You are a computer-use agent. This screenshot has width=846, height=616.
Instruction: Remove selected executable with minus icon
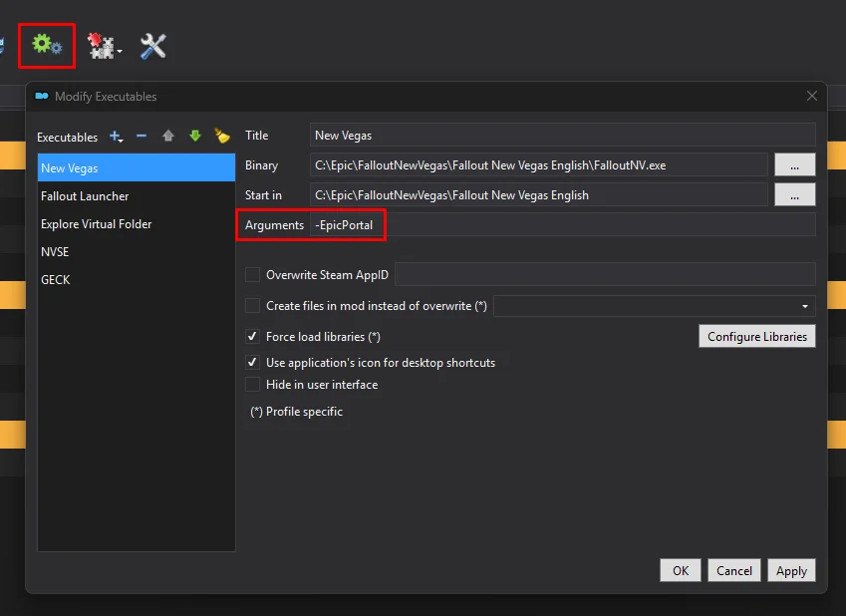(141, 137)
